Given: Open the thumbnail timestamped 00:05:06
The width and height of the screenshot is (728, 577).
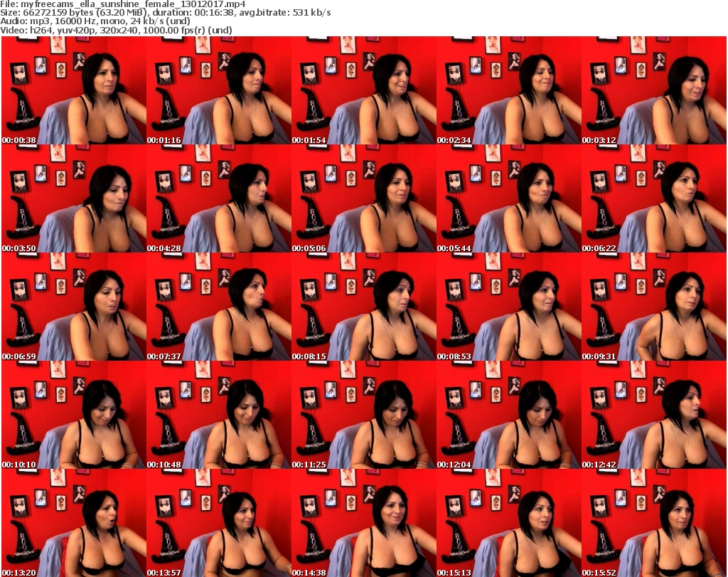Looking at the screenshot, I should (364, 198).
